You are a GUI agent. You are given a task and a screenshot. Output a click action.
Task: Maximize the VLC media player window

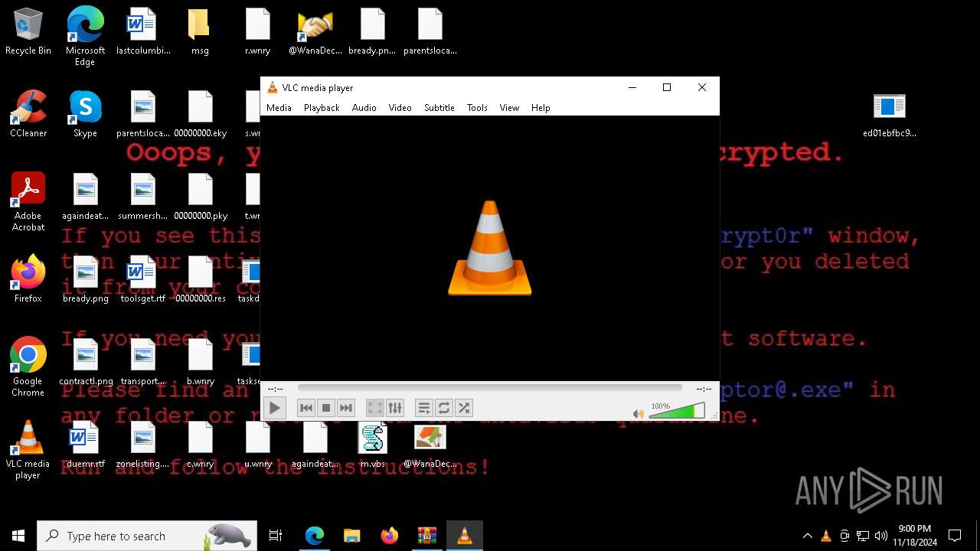[x=667, y=87]
